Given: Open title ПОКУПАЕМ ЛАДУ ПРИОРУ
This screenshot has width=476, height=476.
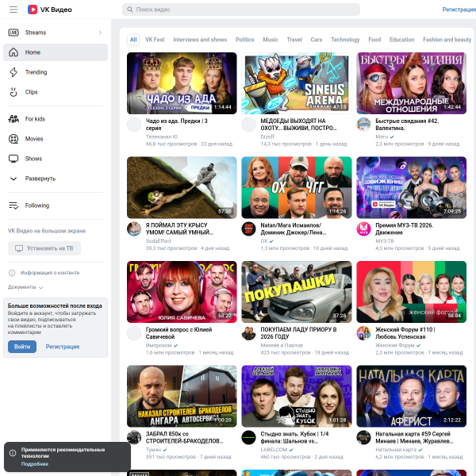Looking at the screenshot, I should [298, 333].
